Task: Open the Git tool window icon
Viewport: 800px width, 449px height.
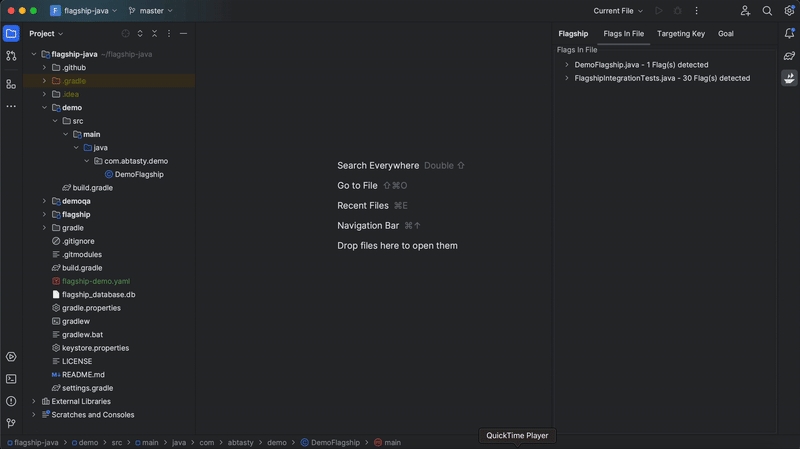Action: coord(11,423)
